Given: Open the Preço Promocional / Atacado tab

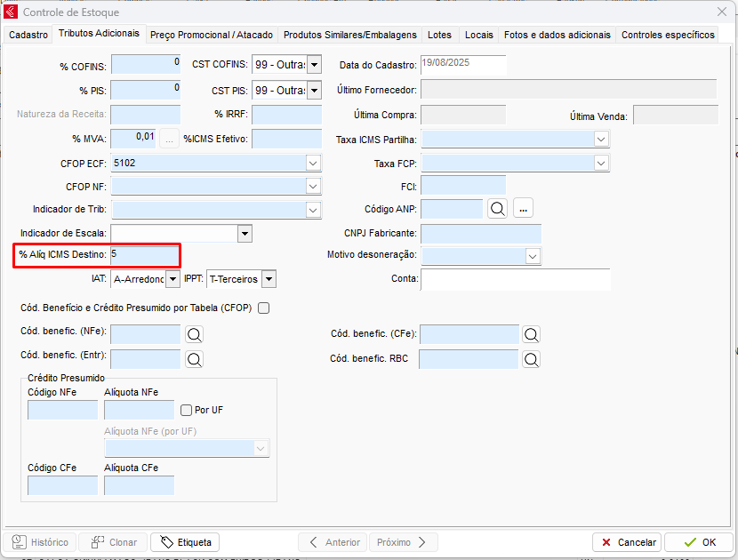Looking at the screenshot, I should [x=212, y=35].
